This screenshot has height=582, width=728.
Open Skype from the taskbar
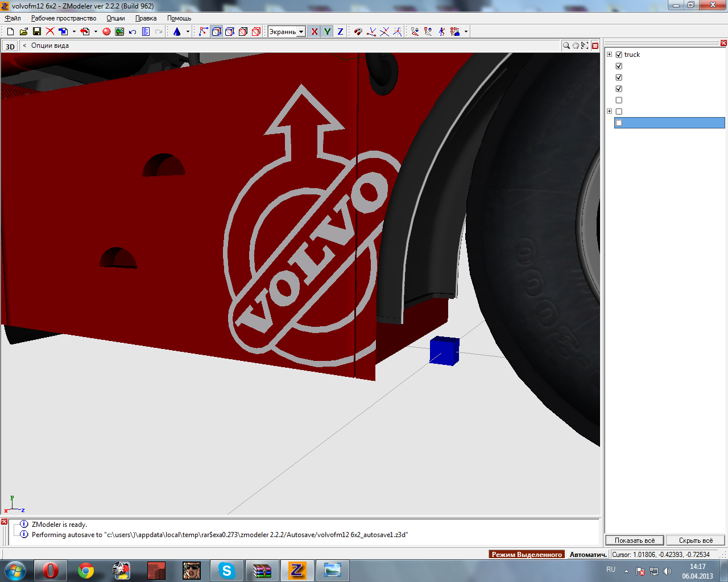coord(227,570)
